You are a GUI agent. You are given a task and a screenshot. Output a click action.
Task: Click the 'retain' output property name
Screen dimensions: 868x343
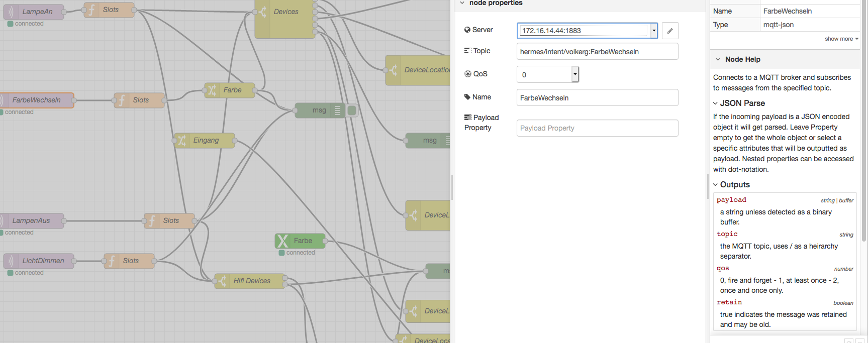point(729,302)
